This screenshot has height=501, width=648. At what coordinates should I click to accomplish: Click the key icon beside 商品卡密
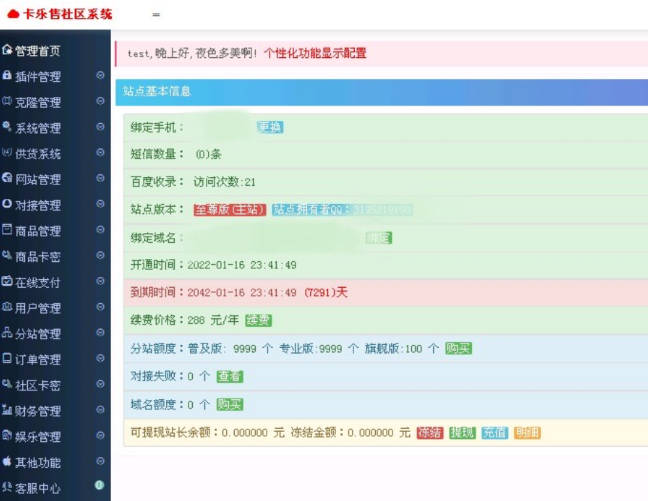tap(7, 255)
